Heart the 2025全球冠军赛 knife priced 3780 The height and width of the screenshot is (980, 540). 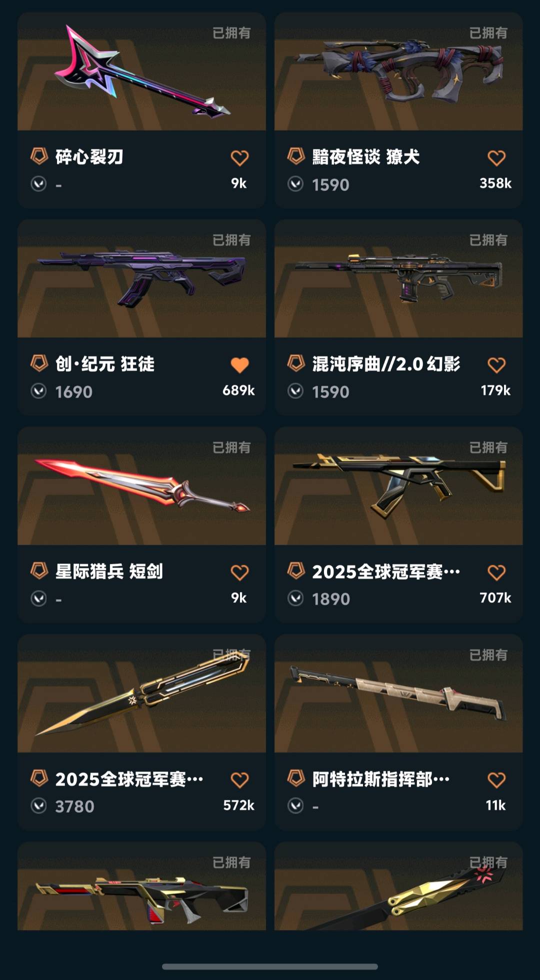point(239,780)
